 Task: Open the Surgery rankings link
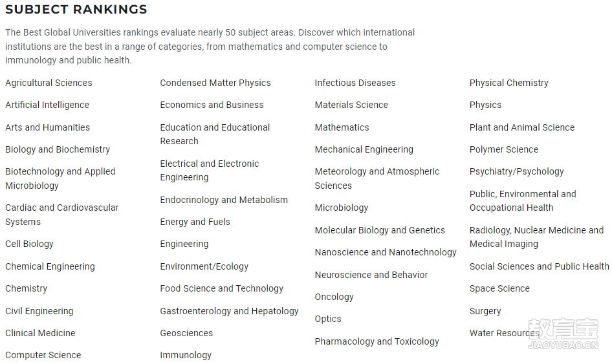[x=485, y=312]
